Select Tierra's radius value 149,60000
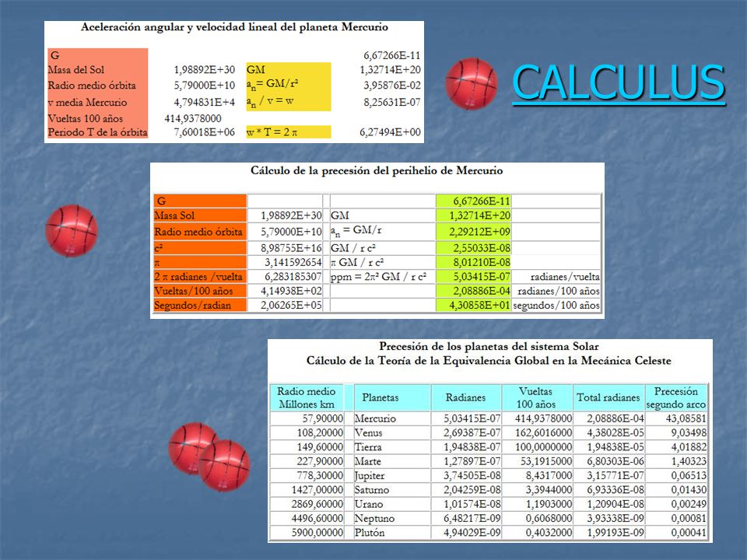The height and width of the screenshot is (560, 747). pos(320,446)
